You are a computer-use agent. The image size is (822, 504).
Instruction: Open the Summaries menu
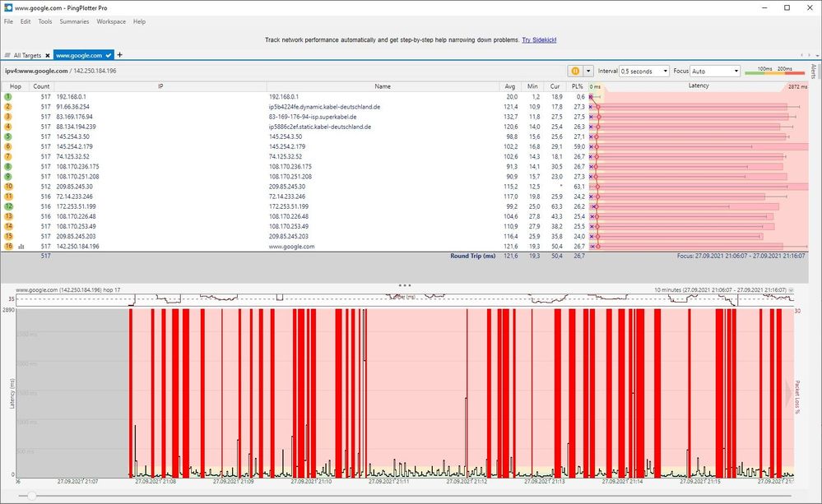74,21
